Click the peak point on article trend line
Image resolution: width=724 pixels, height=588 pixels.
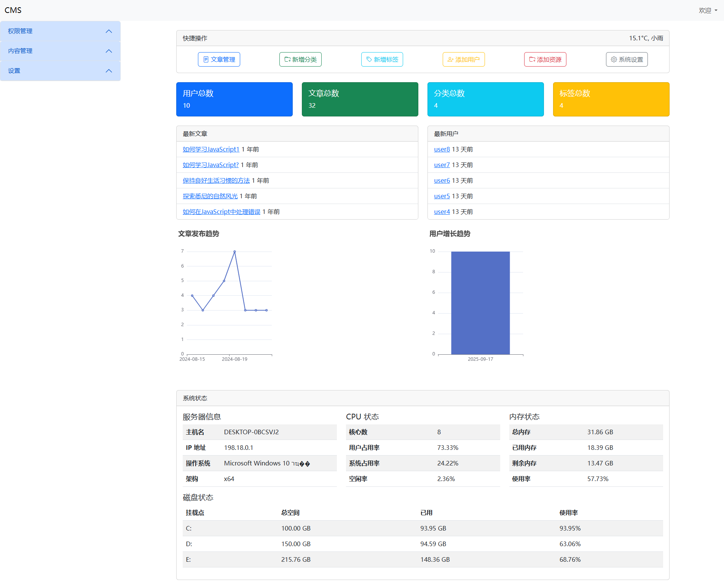coord(234,252)
